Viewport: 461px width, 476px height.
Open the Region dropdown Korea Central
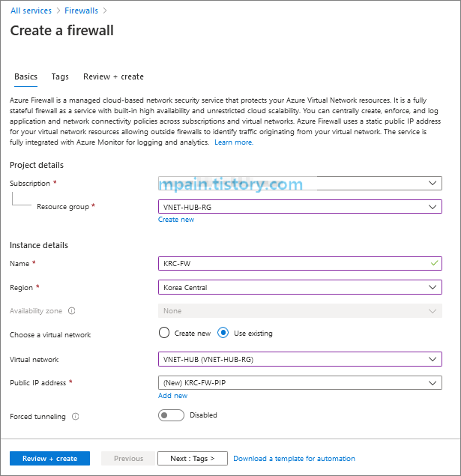click(x=300, y=287)
